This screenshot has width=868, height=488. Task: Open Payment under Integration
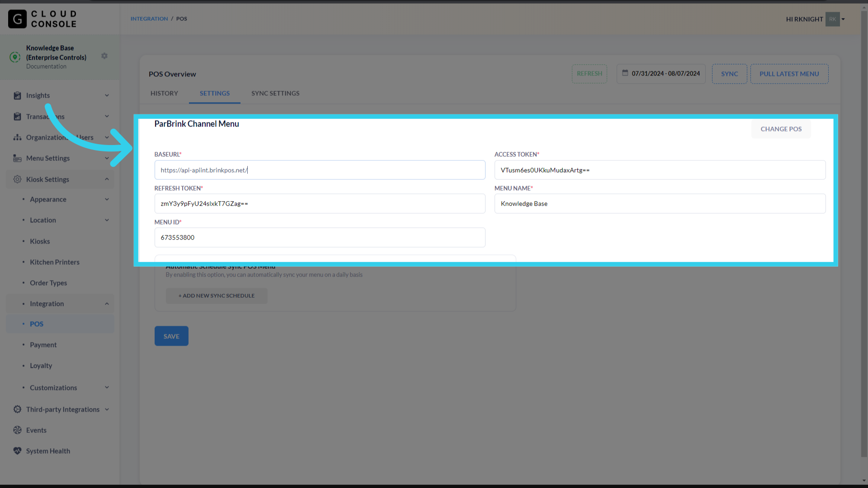pos(43,345)
